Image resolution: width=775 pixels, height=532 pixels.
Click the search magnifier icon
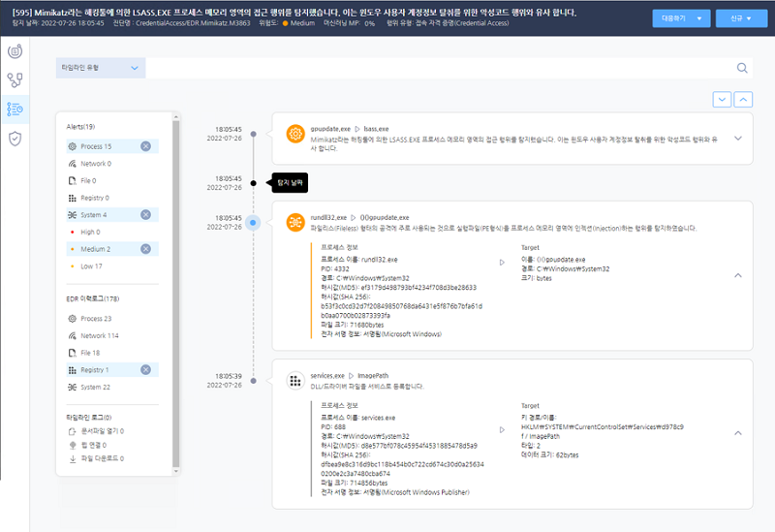coord(742,68)
